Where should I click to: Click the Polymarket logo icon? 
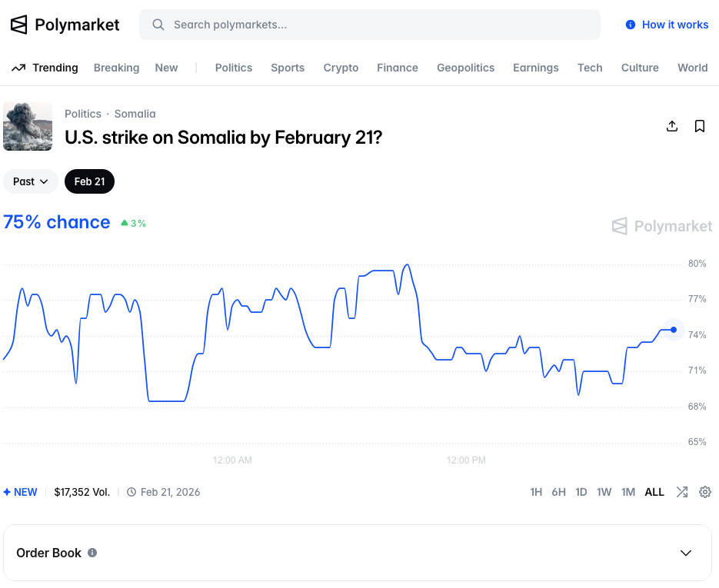pyautogui.click(x=19, y=25)
